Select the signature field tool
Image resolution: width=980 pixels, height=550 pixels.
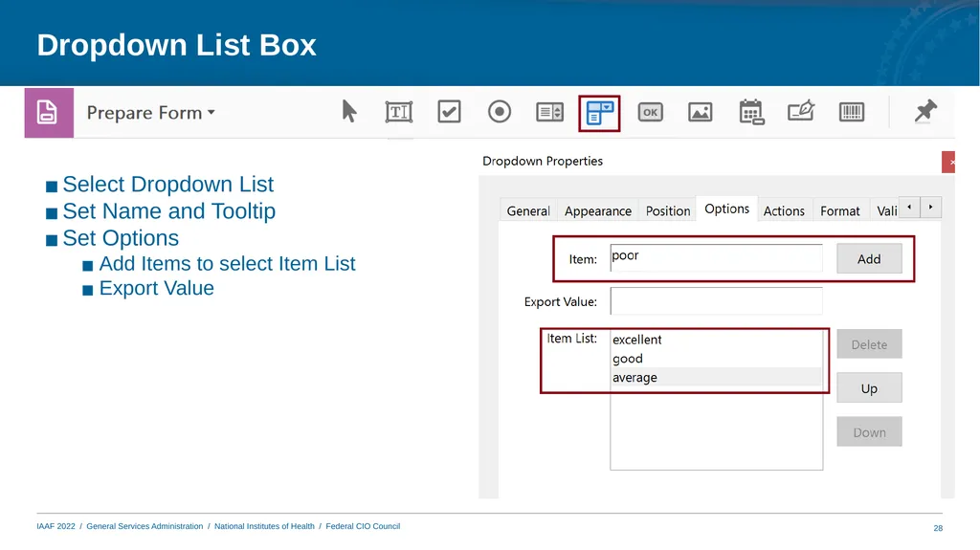point(801,111)
